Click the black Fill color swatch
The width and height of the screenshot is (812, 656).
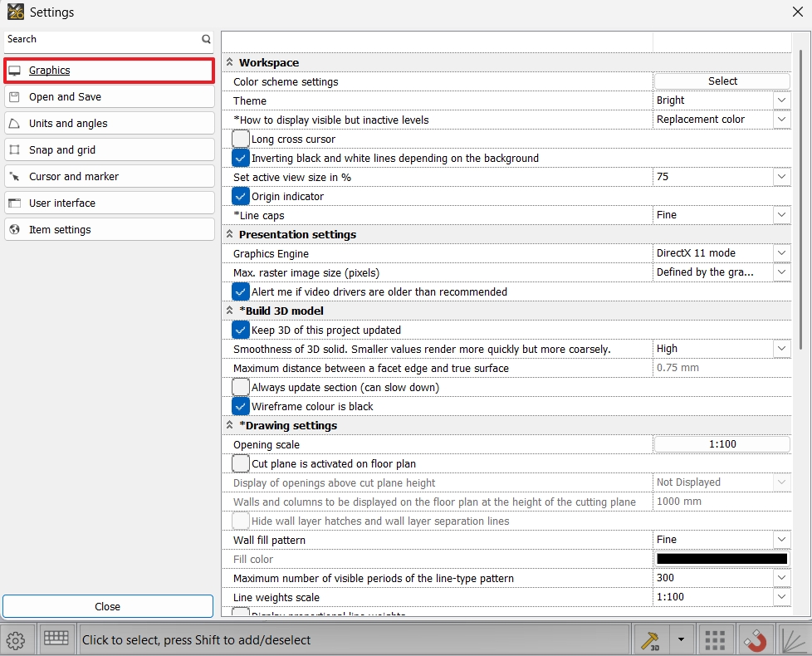tap(722, 560)
